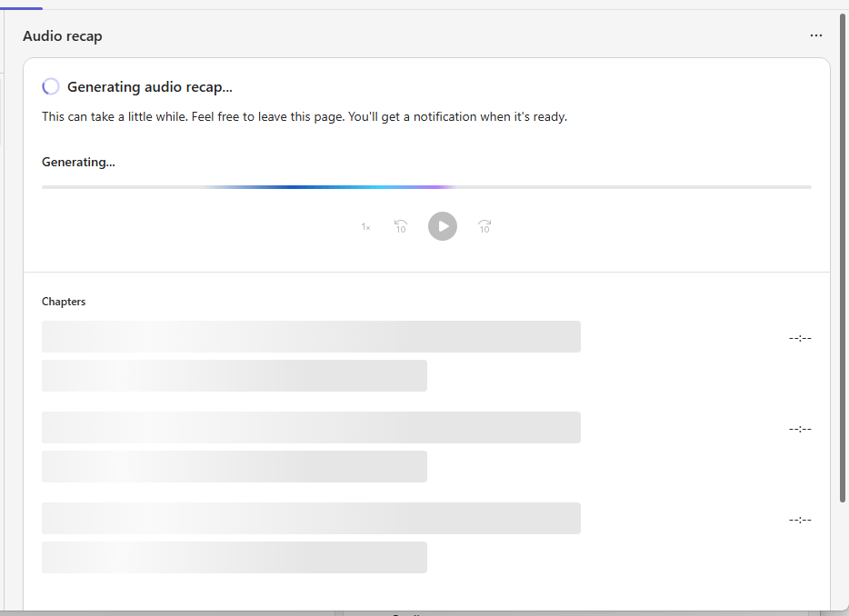Select the first chapter title placeholder
The height and width of the screenshot is (616, 849).
pos(311,336)
